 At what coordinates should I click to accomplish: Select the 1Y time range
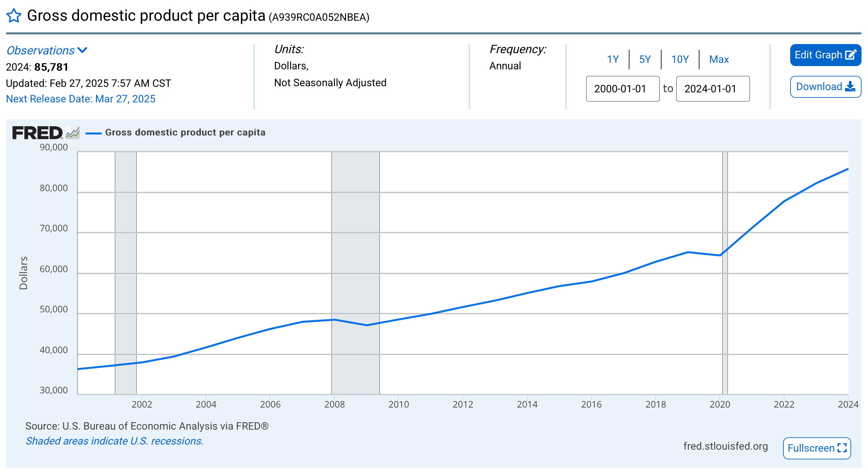pyautogui.click(x=613, y=60)
